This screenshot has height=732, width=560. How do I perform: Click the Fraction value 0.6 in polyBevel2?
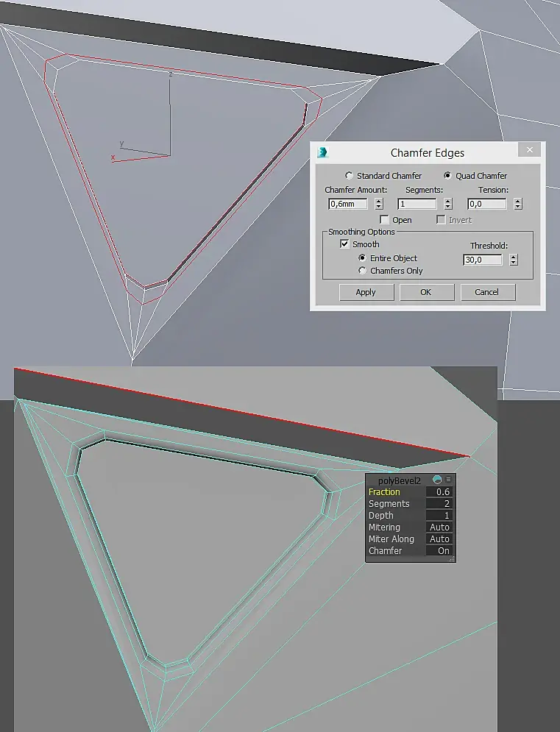pos(439,492)
